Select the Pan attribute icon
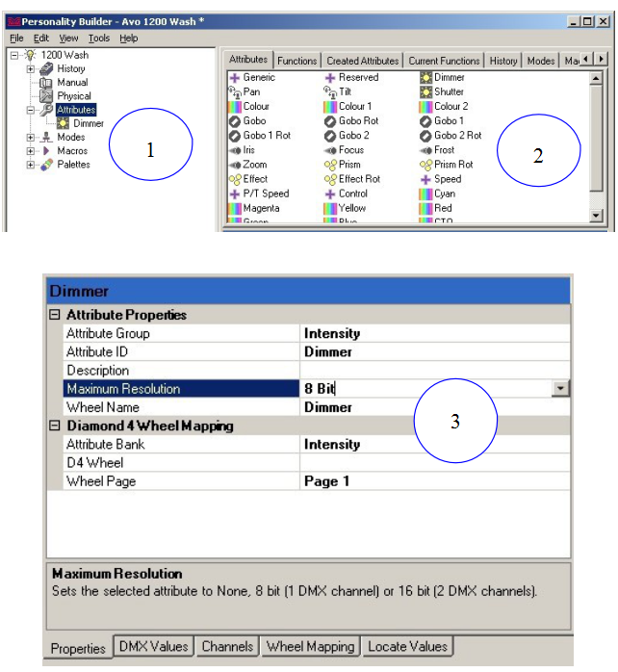618x672 pixels. tap(234, 91)
